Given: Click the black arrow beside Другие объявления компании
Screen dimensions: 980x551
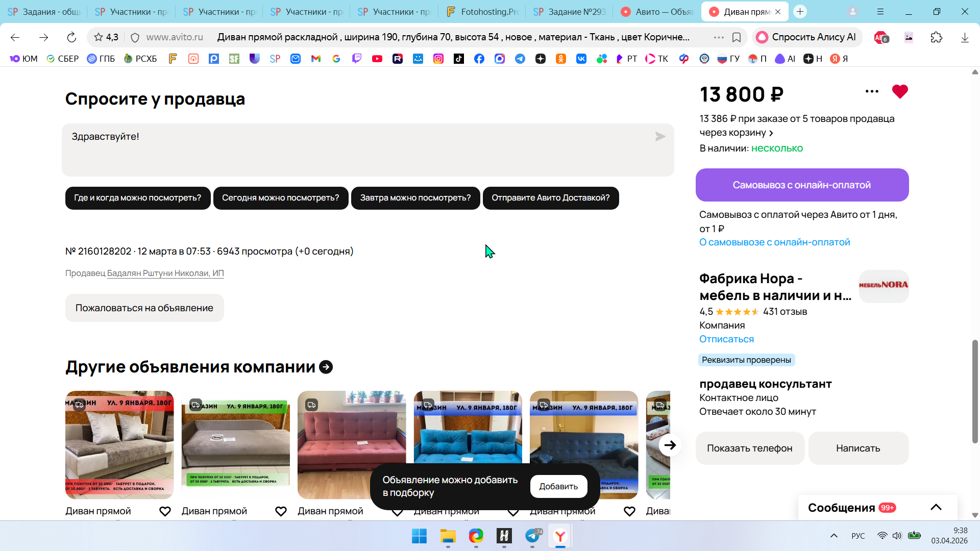Looking at the screenshot, I should pos(326,367).
